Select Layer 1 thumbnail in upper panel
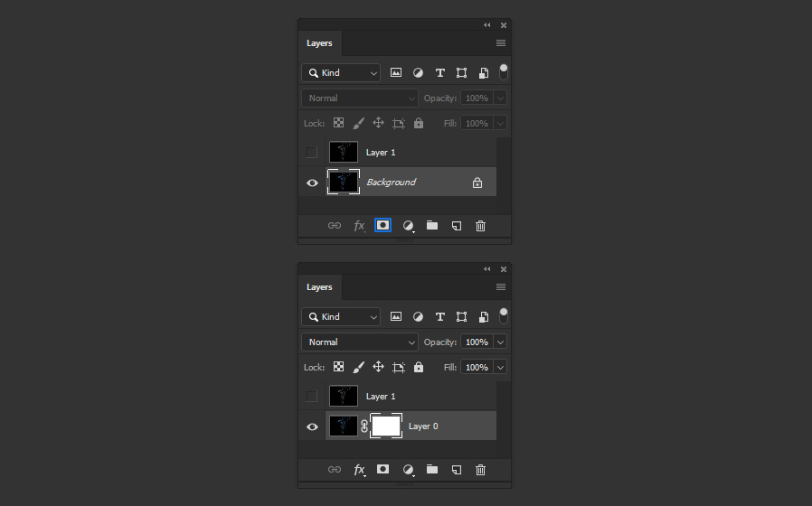Screen dimensions: 812x506 pyautogui.click(x=344, y=152)
